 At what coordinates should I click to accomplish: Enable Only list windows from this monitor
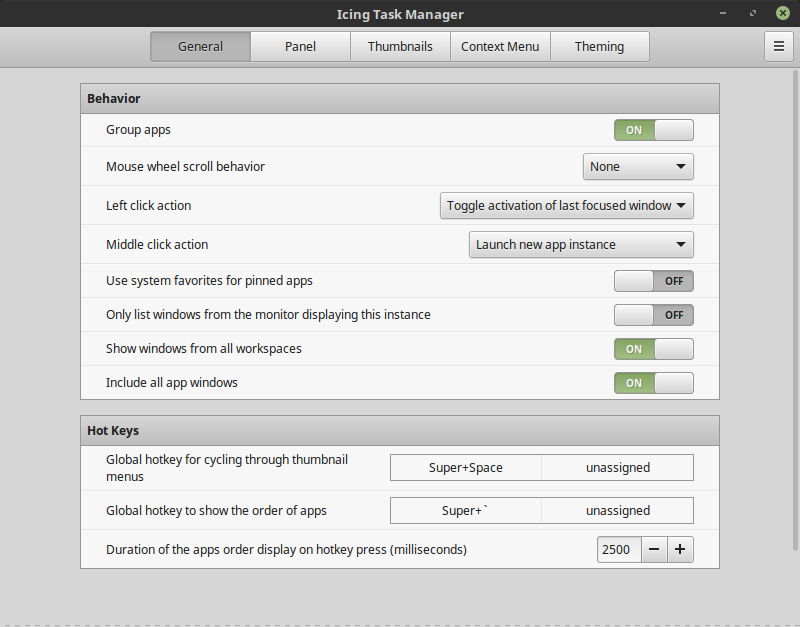(653, 315)
